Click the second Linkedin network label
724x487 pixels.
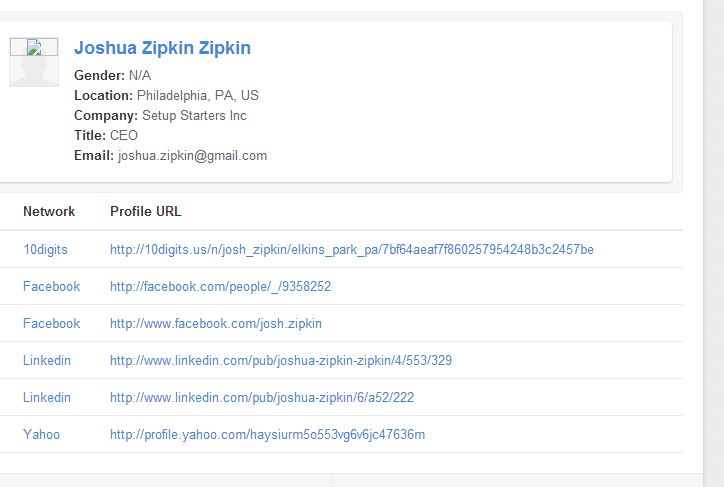47,397
